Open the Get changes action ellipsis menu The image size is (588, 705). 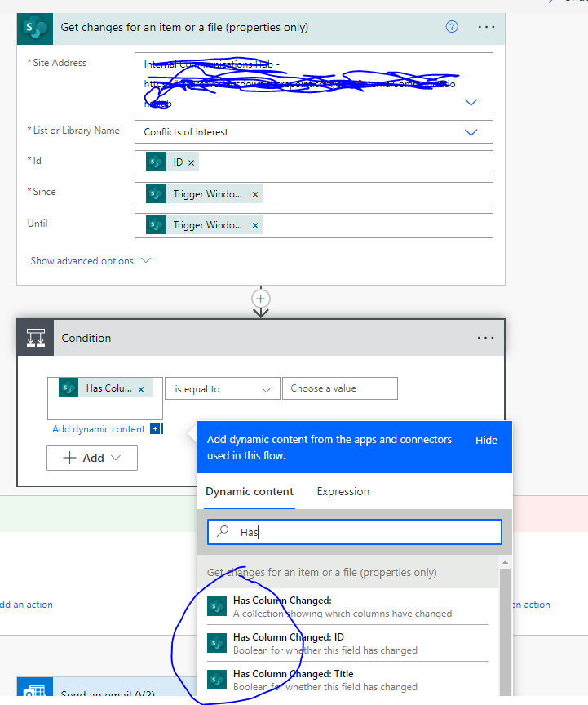486,27
